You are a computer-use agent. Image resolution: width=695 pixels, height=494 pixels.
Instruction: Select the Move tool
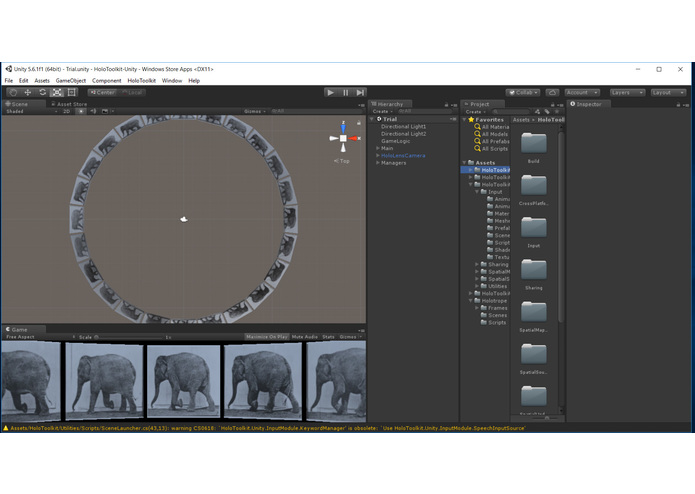(x=27, y=92)
